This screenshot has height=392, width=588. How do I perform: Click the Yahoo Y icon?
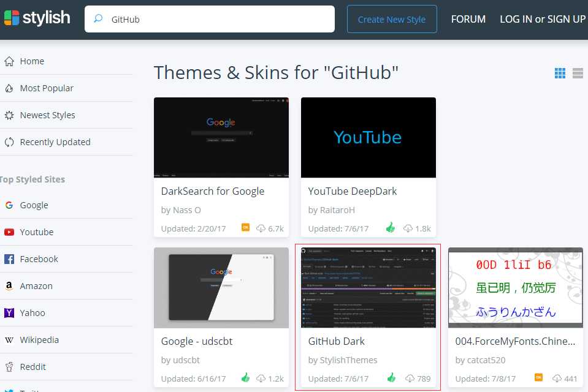click(9, 312)
